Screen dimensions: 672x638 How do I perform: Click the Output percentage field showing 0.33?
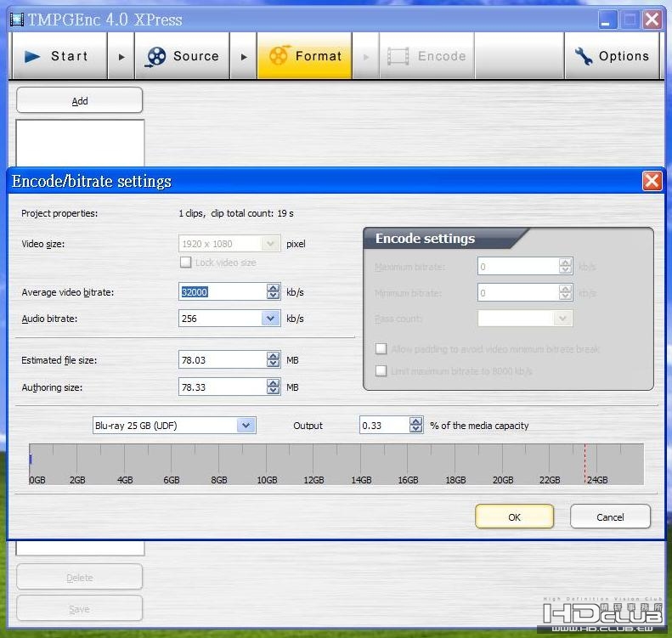click(x=384, y=426)
